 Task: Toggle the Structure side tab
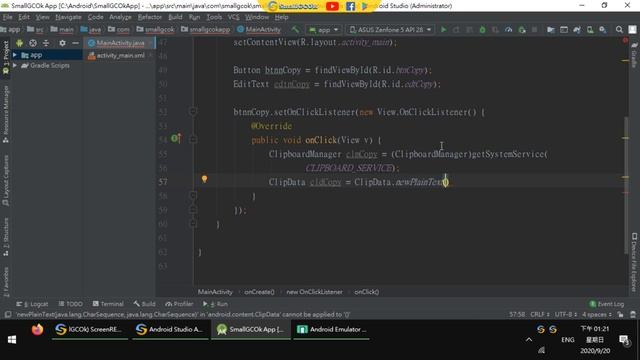click(x=6, y=237)
